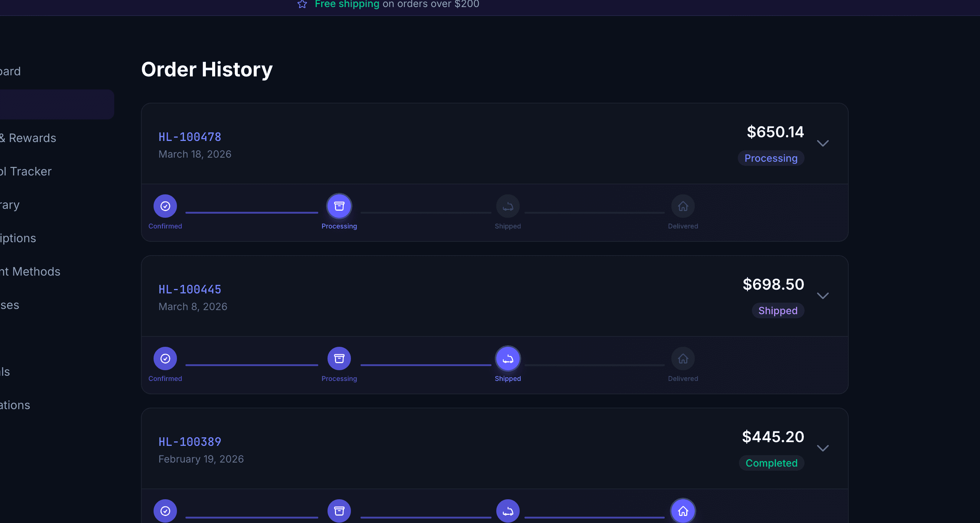Click the Processing package icon on the bottom timeline
Image resolution: width=980 pixels, height=523 pixels.
coord(339,511)
